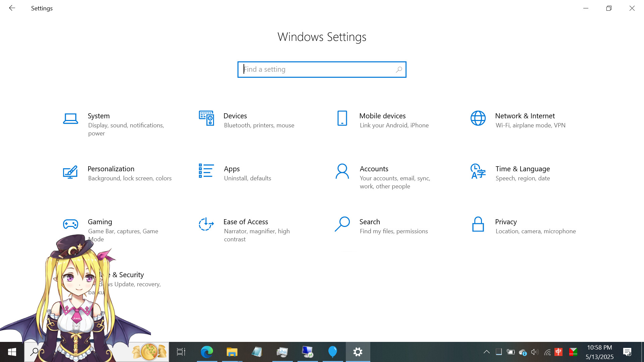The image size is (644, 362).
Task: Restore down the Settings window
Action: pyautogui.click(x=609, y=8)
